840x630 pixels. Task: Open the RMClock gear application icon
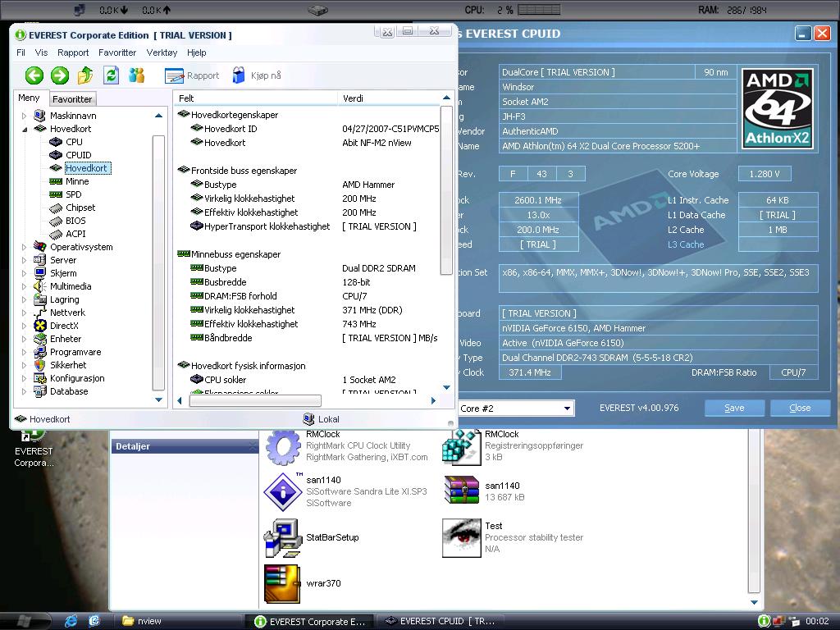(283, 447)
